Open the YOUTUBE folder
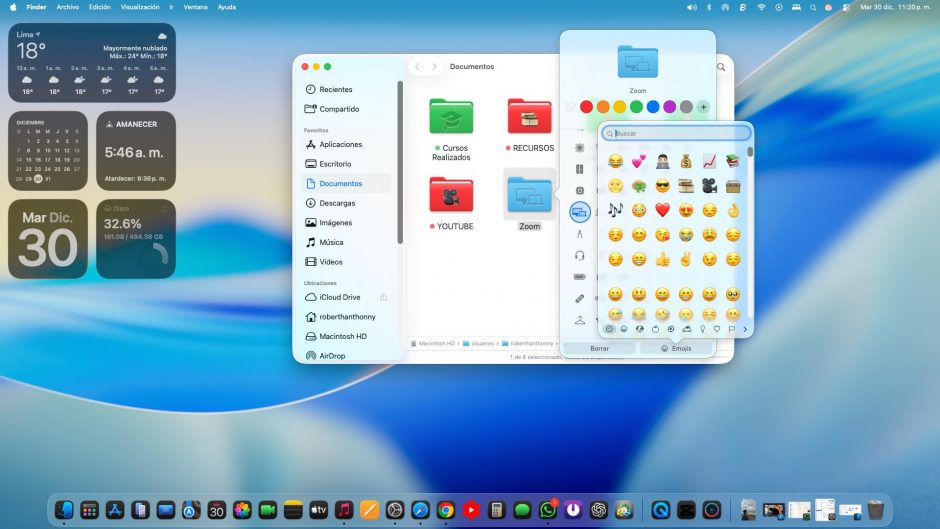Viewport: 940px width, 529px height. click(x=451, y=197)
